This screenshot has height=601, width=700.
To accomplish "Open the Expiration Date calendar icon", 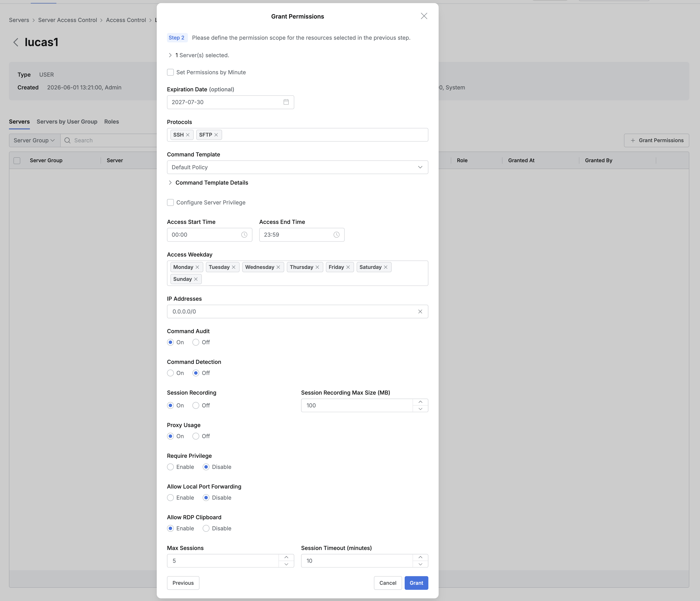I will pos(286,102).
